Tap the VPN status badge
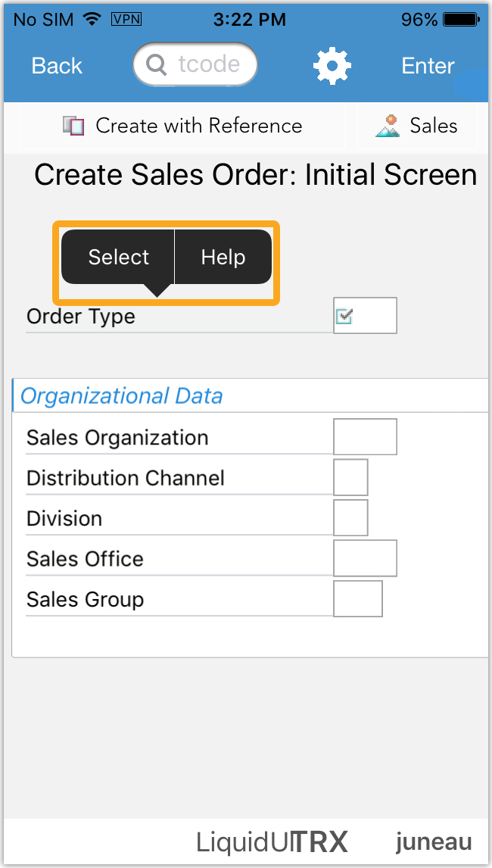Image resolution: width=492 pixels, height=868 pixels. [126, 20]
